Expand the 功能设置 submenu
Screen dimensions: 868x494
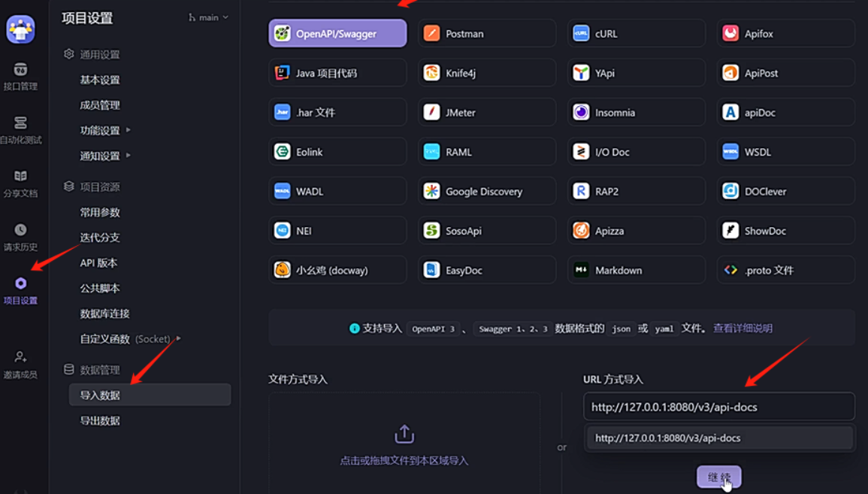pyautogui.click(x=128, y=130)
